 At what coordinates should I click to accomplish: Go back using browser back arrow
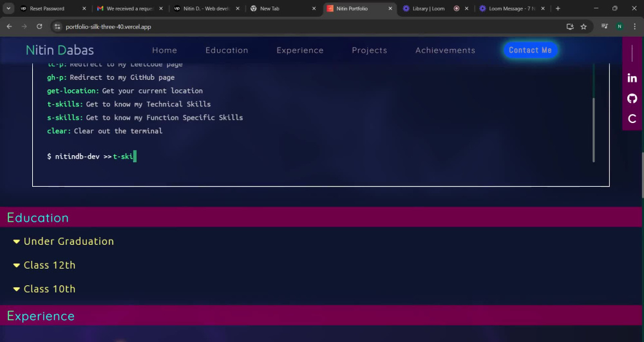10,26
